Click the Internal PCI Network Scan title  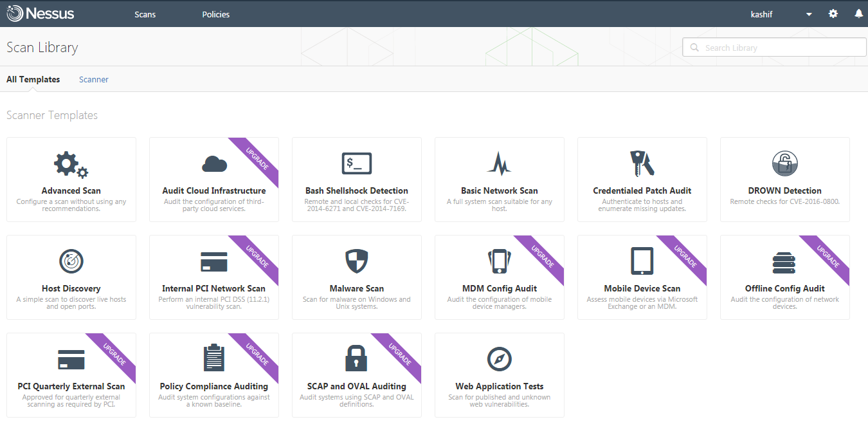click(x=214, y=288)
